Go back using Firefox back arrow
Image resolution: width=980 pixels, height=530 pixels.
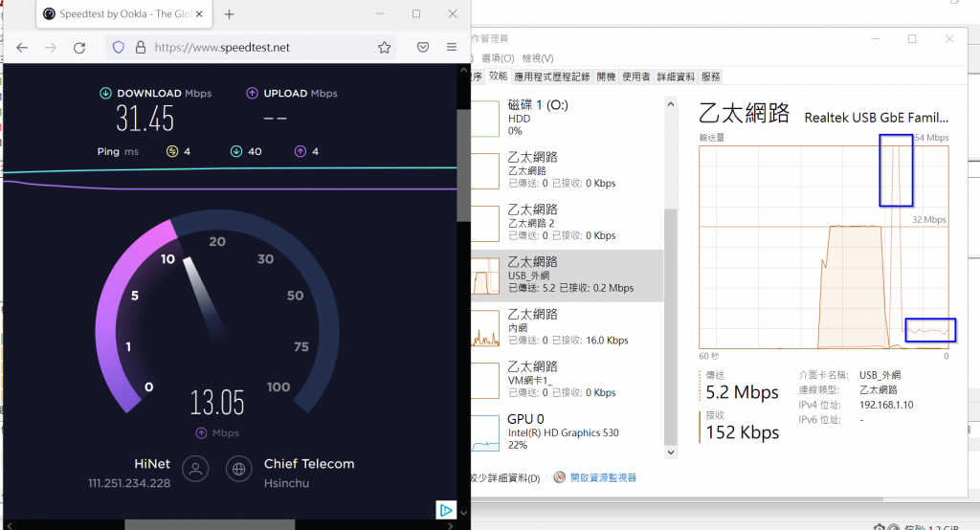click(22, 48)
